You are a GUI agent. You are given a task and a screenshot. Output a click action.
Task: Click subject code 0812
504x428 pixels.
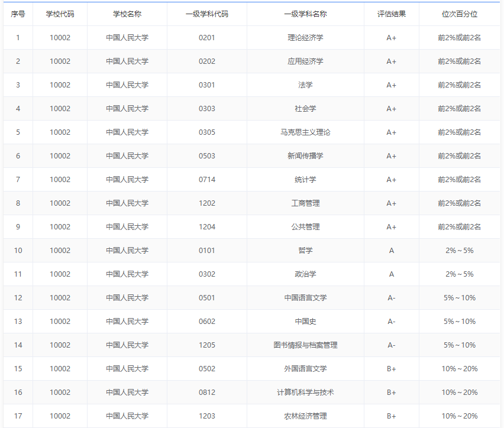point(207,393)
